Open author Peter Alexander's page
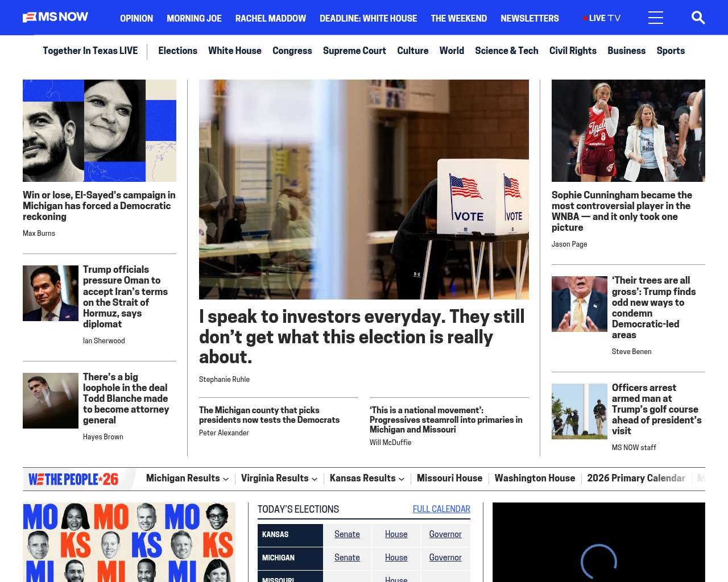 click(224, 433)
